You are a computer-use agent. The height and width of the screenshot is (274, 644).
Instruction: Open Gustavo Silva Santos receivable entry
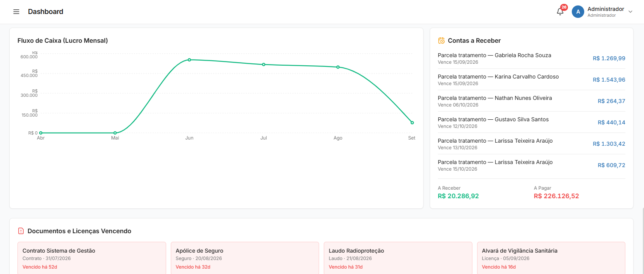tap(531, 122)
